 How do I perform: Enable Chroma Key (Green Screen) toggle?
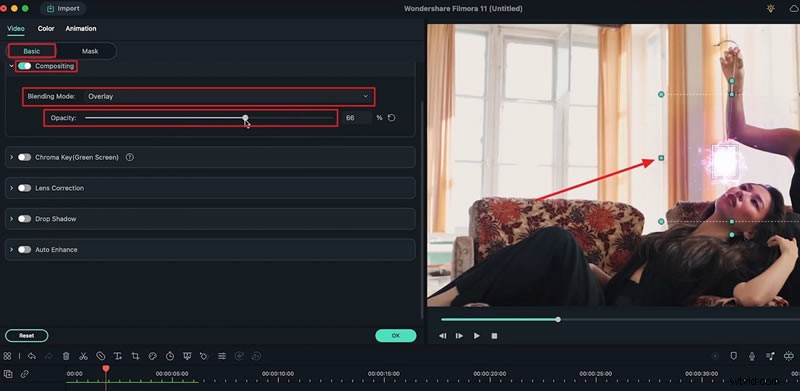(x=24, y=157)
